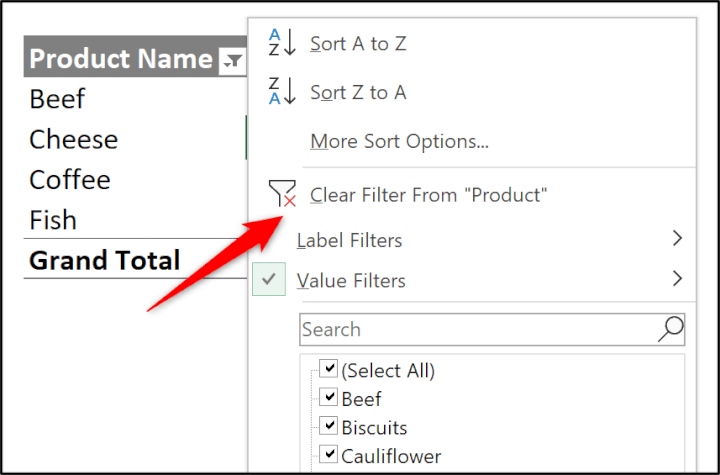Click the funnel icon with red X
720x475 pixels.
pos(281,194)
